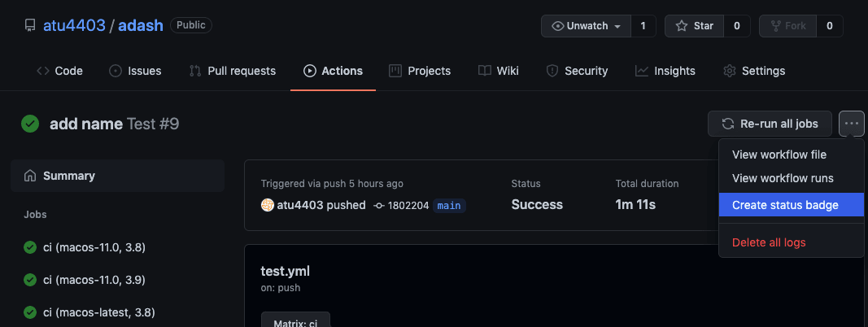Click the Success status text

click(x=537, y=205)
